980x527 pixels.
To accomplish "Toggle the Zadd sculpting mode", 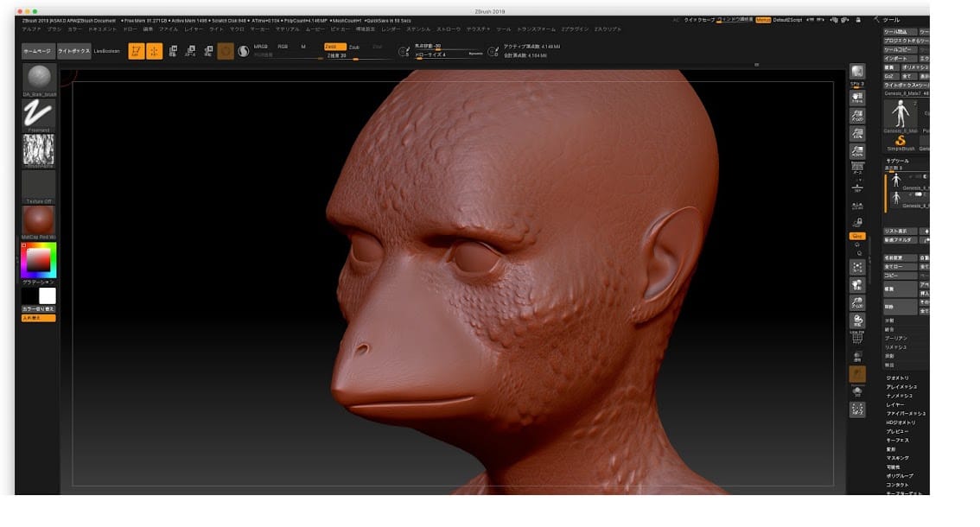I will (334, 47).
